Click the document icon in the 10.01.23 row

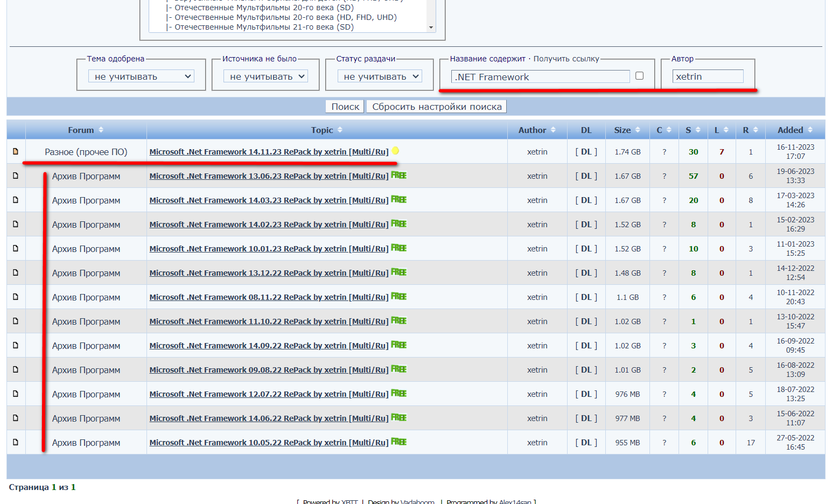16,248
